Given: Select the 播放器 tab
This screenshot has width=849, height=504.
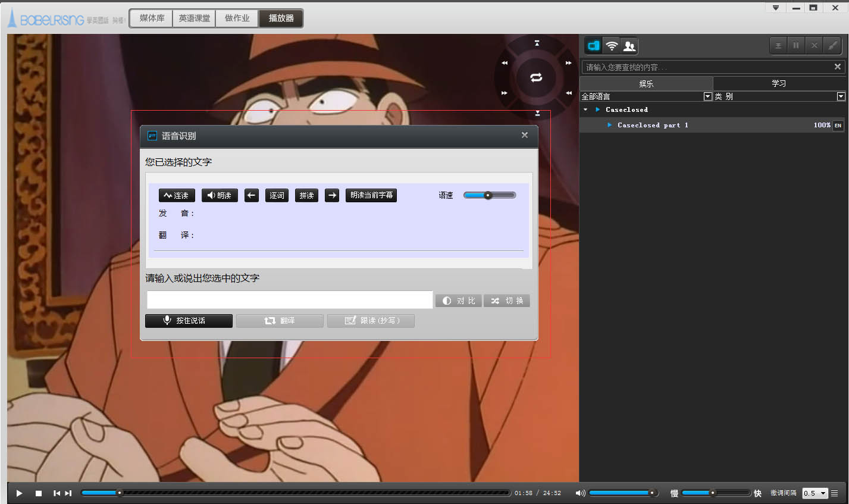Looking at the screenshot, I should click(281, 18).
